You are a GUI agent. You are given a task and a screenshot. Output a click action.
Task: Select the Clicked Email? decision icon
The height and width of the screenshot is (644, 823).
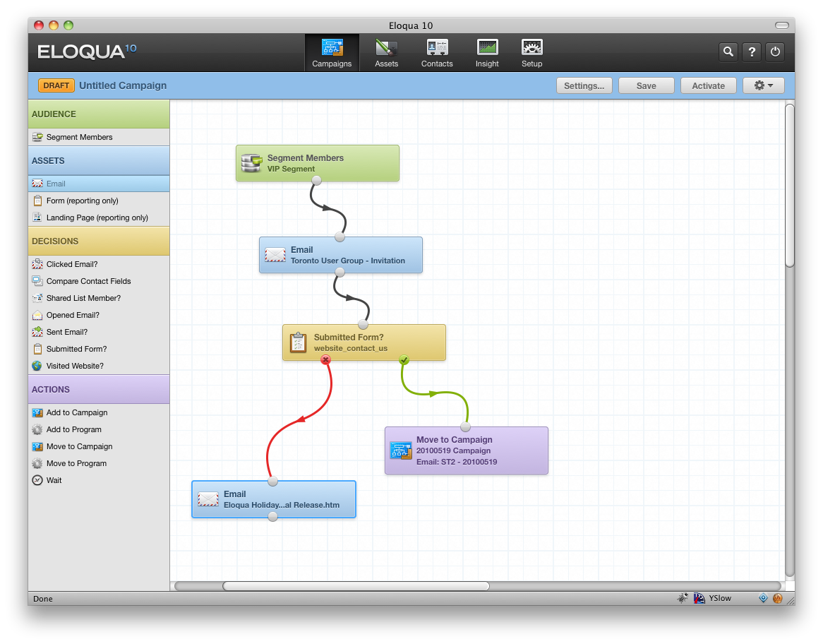point(37,264)
